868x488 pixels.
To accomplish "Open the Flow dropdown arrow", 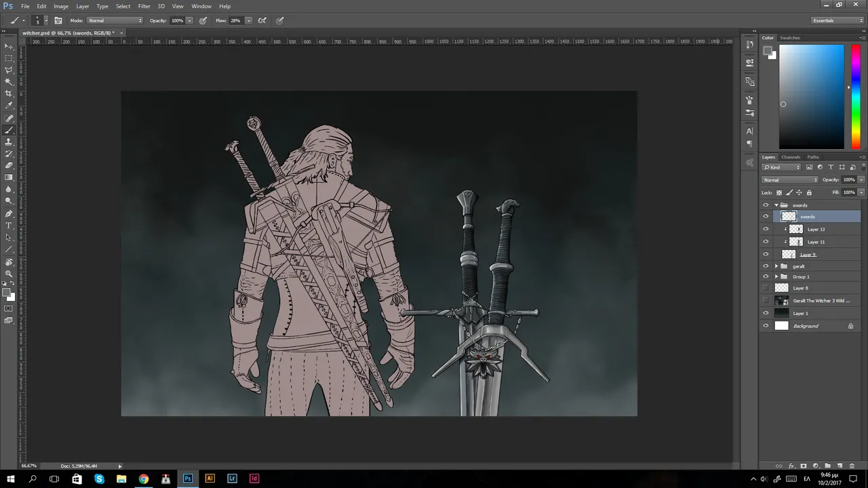I will pos(249,20).
